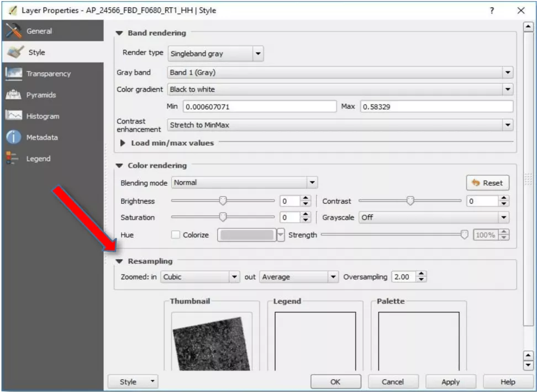Click the Transparency icon in sidebar
The image size is (537, 392).
coord(14,73)
